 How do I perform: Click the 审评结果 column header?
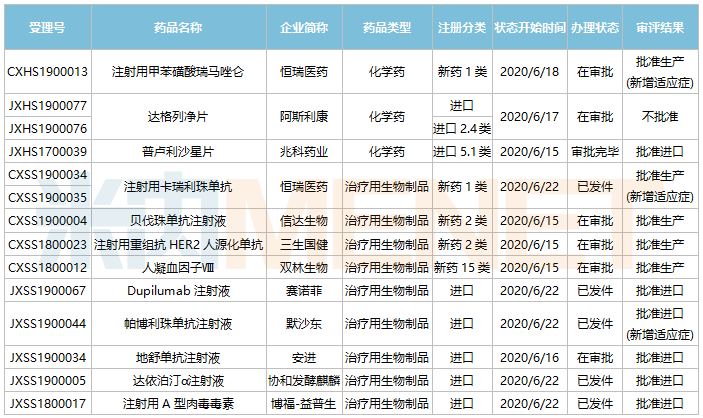pyautogui.click(x=660, y=27)
